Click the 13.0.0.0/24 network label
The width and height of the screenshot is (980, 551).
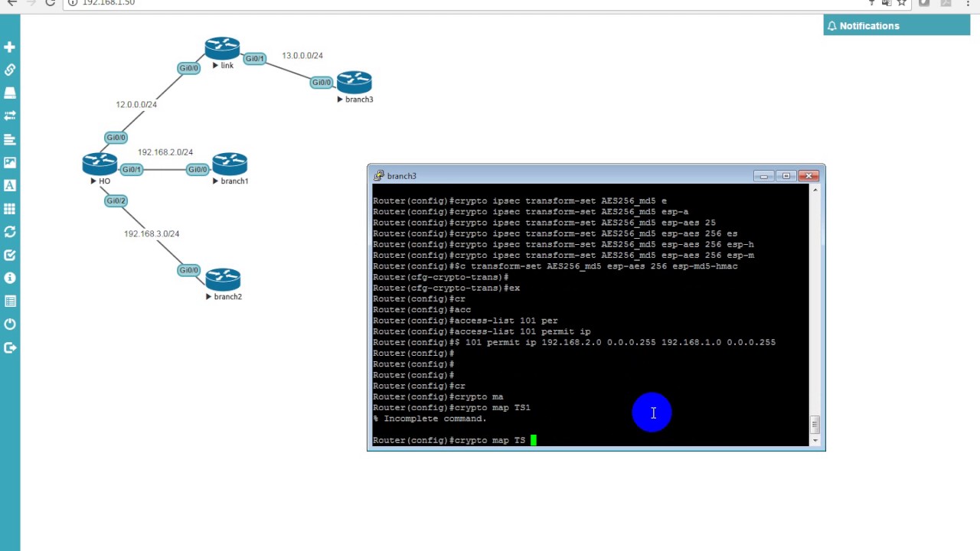[x=302, y=56]
